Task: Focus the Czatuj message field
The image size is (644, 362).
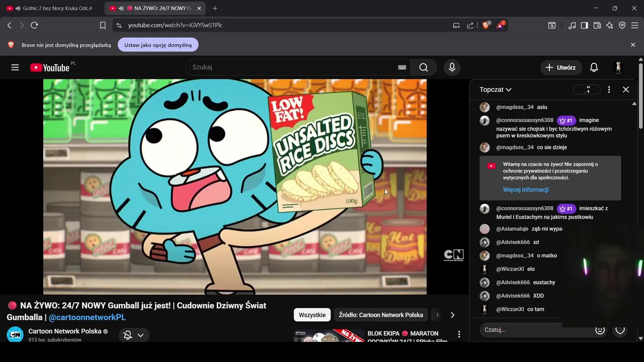Action: coord(536,330)
